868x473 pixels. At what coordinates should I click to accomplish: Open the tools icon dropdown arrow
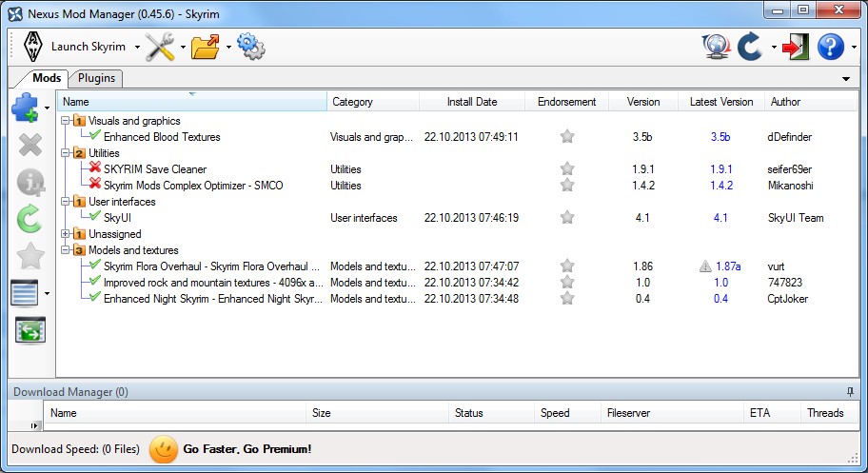pyautogui.click(x=183, y=47)
